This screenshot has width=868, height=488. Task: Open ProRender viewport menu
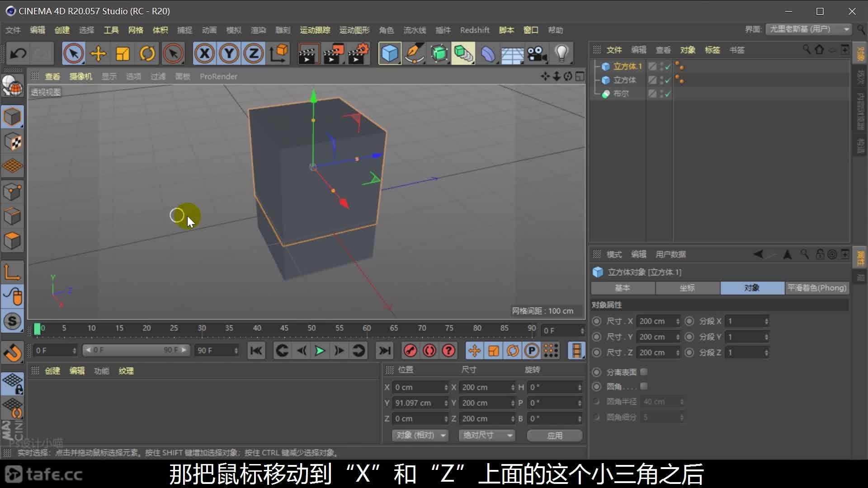pyautogui.click(x=218, y=76)
